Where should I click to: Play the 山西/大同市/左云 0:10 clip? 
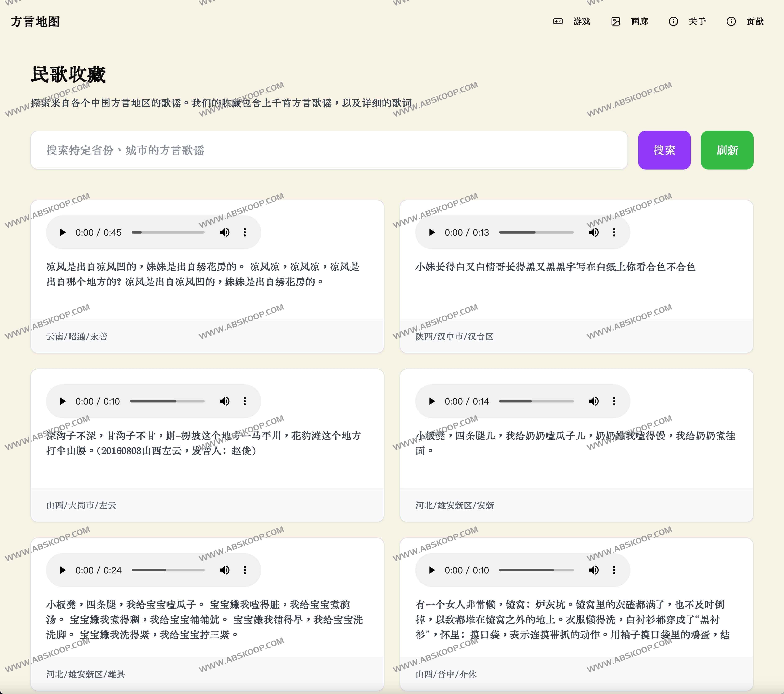coord(63,401)
